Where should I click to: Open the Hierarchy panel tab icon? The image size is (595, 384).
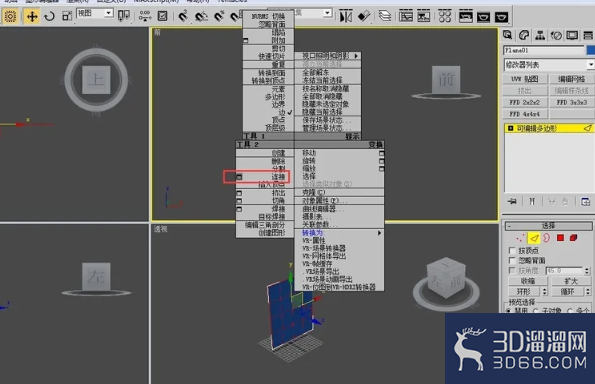[x=540, y=35]
